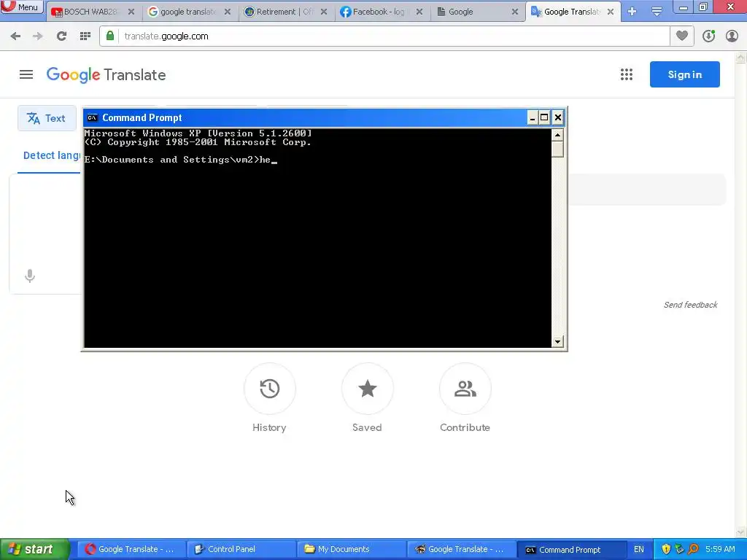Go back with the browser back arrow
This screenshot has height=560, width=747.
(15, 36)
